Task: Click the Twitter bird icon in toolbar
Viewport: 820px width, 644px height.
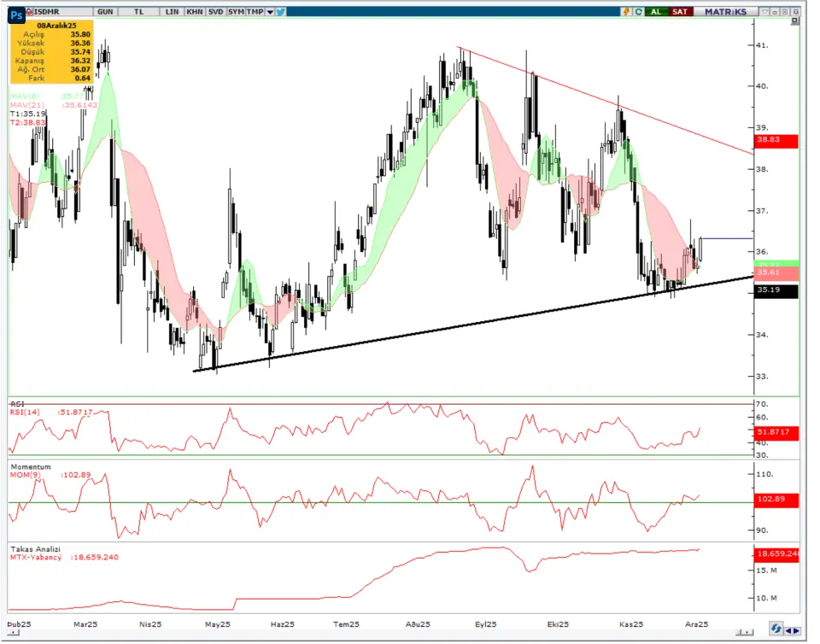Action: (281, 12)
